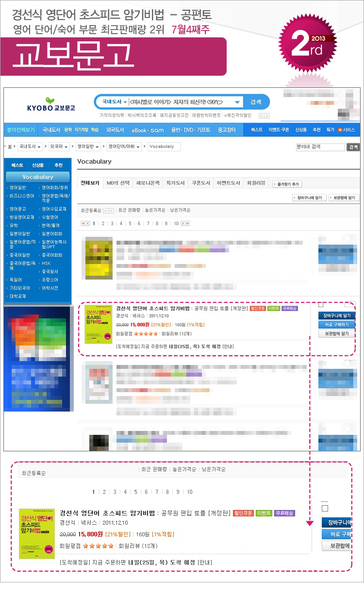
Task: Switch to the MD의 선택 tab
Action: click(118, 183)
